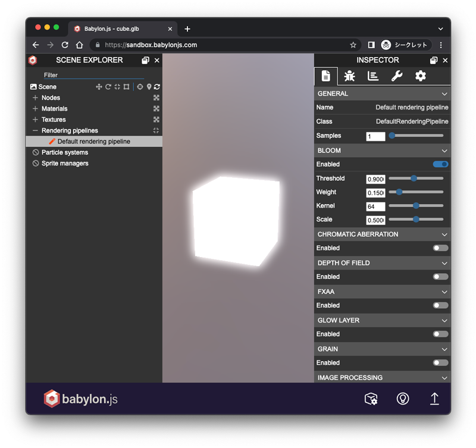
Task: Enable the bounding box gizmo on Scene row
Action: coord(126,87)
